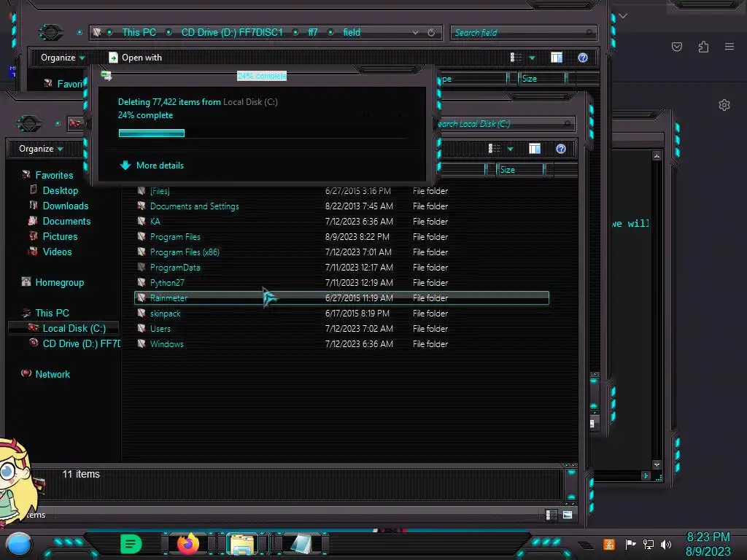Viewport: 747px width, 560px height.
Task: Open Firefox hamburger menu
Action: point(729,47)
